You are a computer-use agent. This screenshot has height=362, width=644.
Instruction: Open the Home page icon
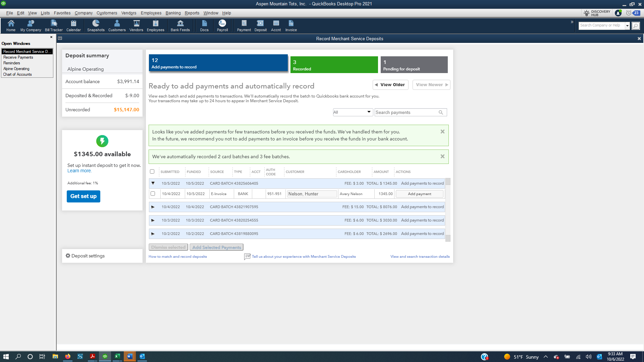(x=11, y=25)
